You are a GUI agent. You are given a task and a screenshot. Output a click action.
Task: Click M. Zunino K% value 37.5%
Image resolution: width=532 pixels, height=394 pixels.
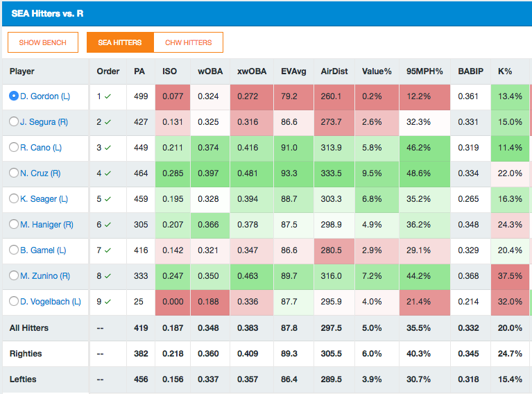510,276
